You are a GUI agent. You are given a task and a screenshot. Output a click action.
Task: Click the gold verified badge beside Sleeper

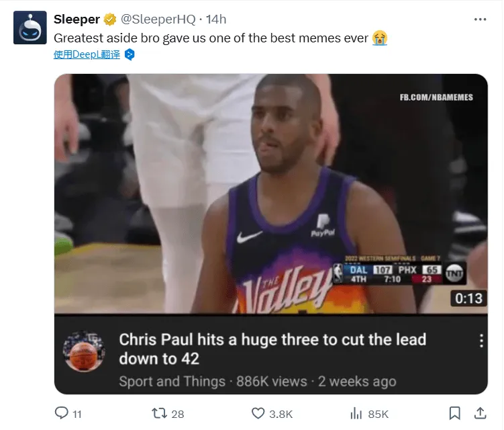[110, 19]
